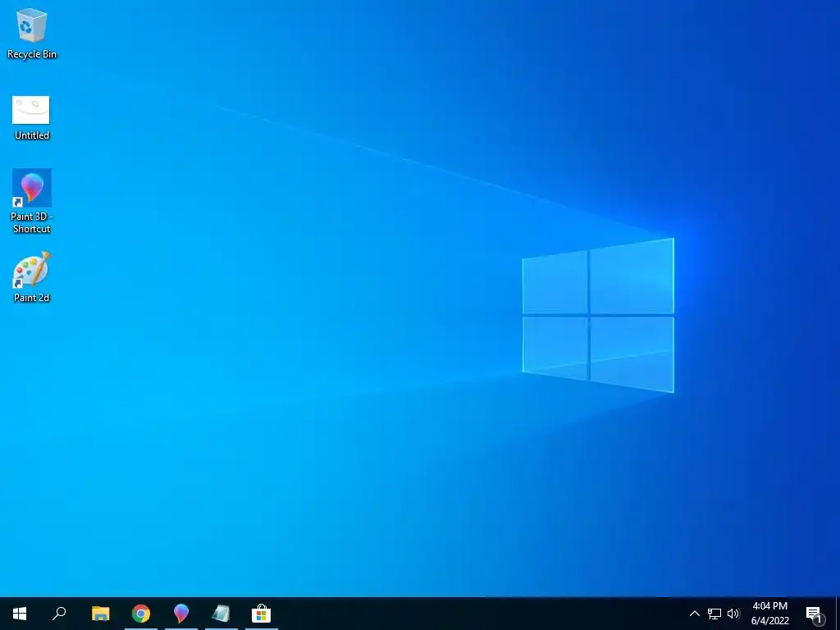The height and width of the screenshot is (630, 840).
Task: Open File Explorer from the taskbar
Action: (100, 614)
